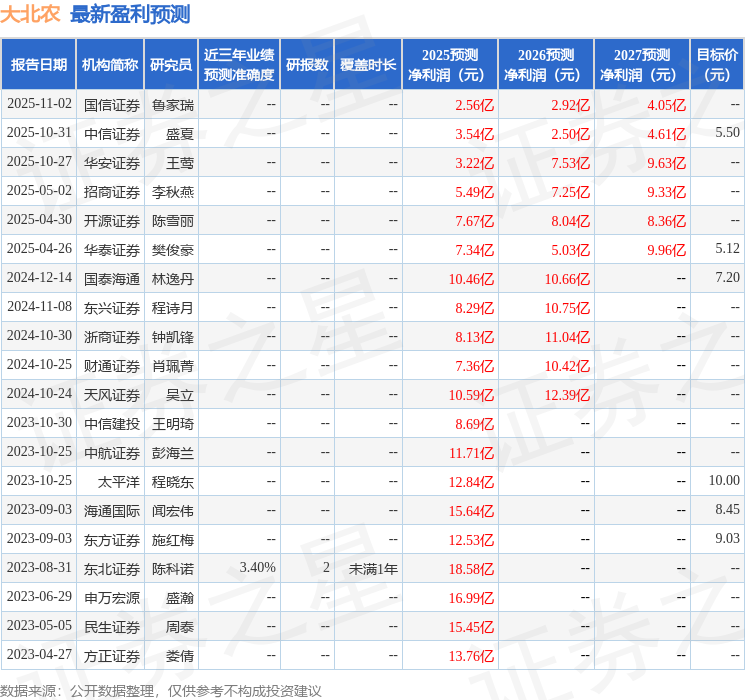Click the 覆盖时长 column header
Screen dimensions: 745x700
tap(368, 65)
